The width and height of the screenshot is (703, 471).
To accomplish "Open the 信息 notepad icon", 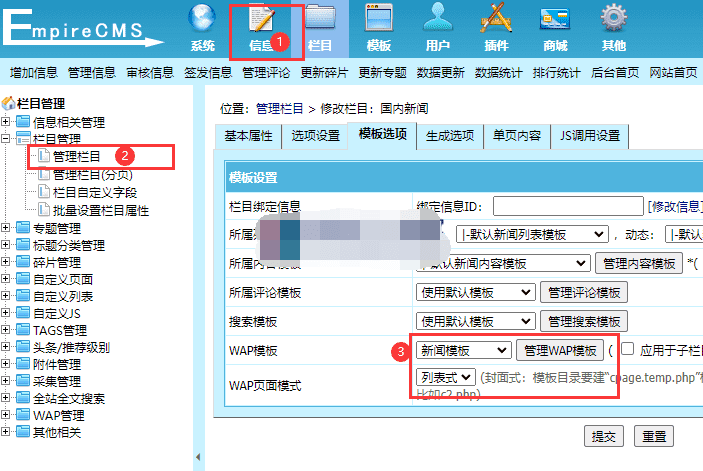I will [x=261, y=18].
